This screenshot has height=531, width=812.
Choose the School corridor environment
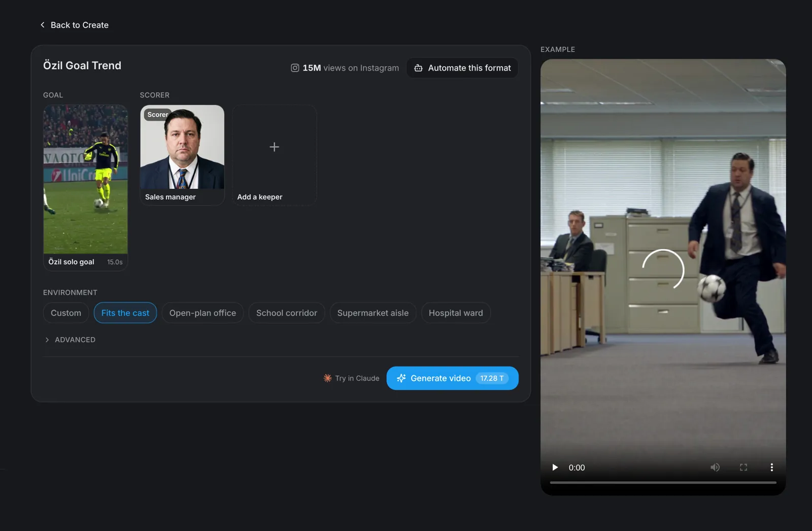point(287,313)
